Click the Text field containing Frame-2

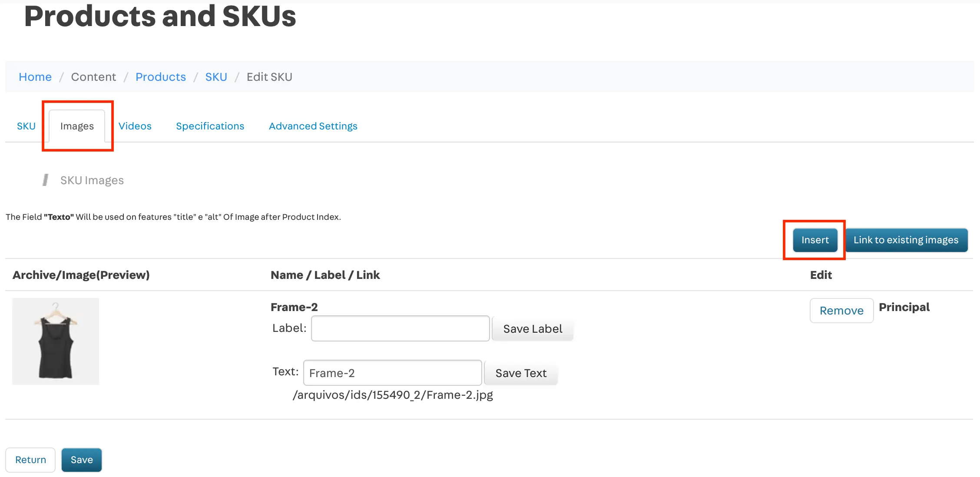click(x=392, y=373)
